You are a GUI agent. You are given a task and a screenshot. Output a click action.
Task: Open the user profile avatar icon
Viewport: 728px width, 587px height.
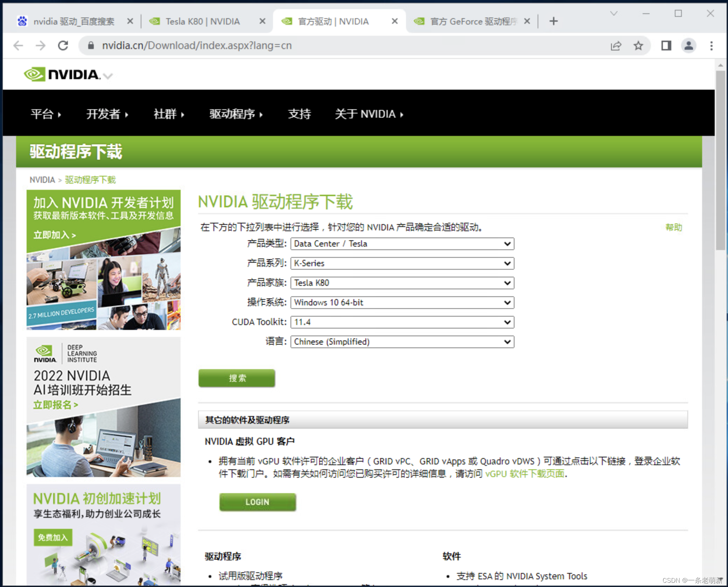pyautogui.click(x=688, y=46)
